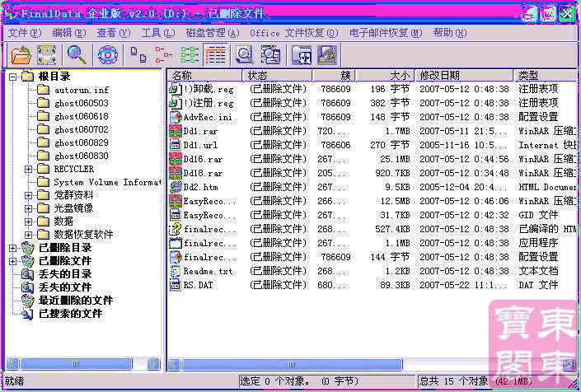Image resolution: width=581 pixels, height=392 pixels.
Task: Expand the 光盘镜像 folder node
Action: (29, 208)
